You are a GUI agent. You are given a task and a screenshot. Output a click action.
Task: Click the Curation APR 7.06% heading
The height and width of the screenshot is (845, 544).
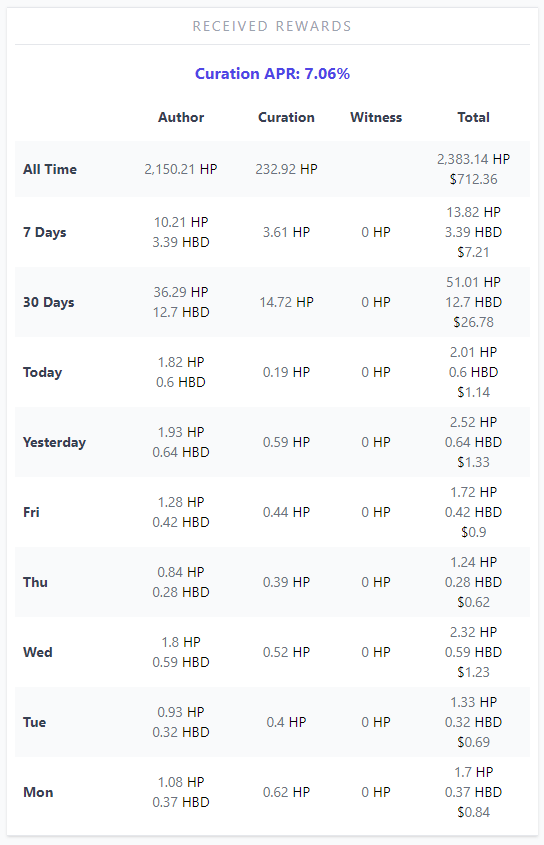[x=272, y=73]
